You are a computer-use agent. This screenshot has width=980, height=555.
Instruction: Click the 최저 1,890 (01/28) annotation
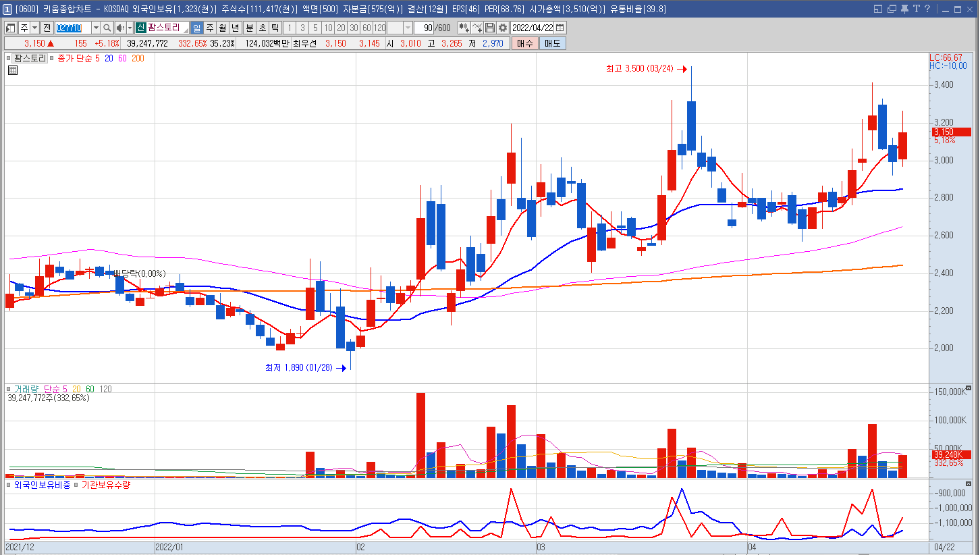click(x=299, y=368)
